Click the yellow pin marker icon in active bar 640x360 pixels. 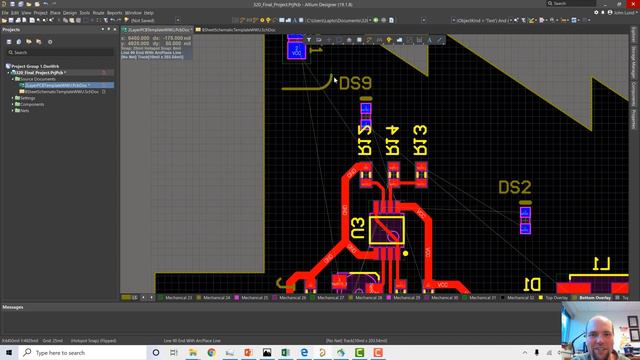[389, 40]
